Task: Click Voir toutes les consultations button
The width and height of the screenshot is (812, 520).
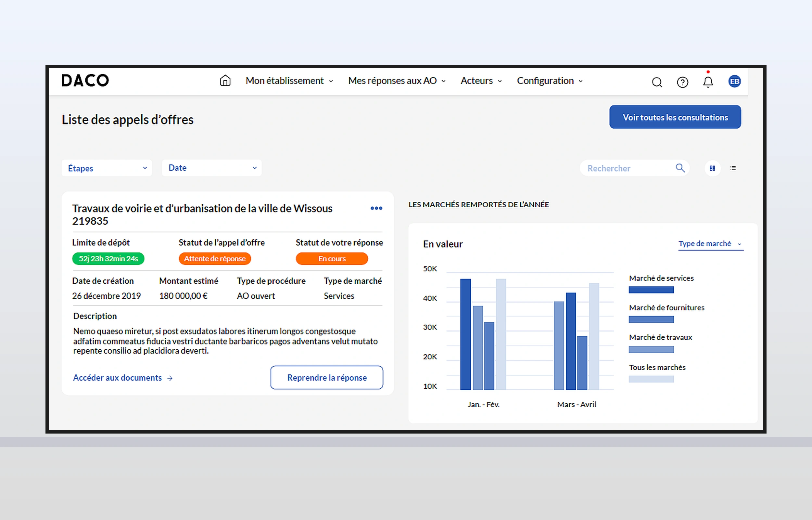Action: 675,117
